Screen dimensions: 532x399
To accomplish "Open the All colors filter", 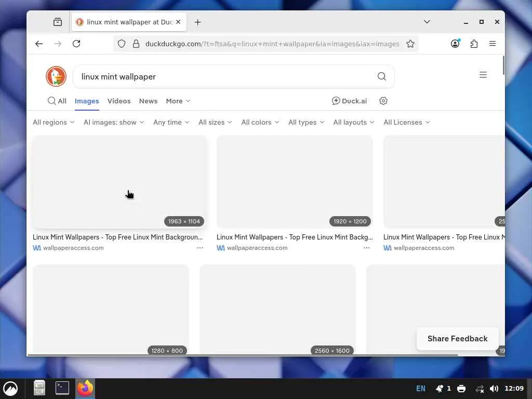I will coord(260,122).
